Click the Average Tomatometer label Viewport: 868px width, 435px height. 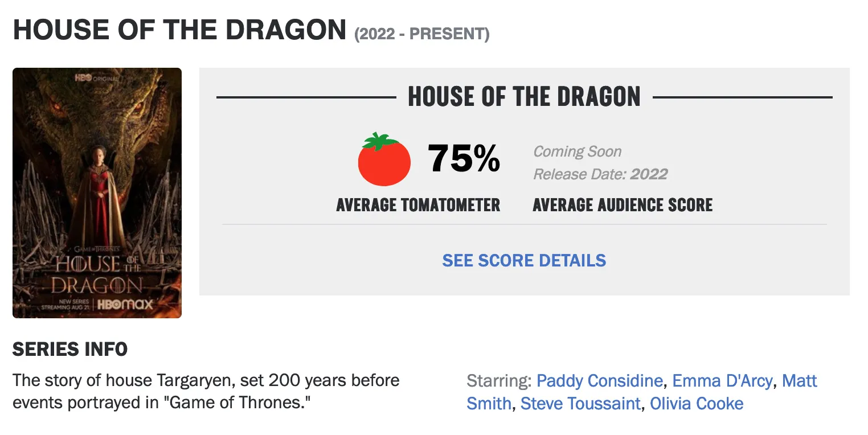(x=418, y=205)
